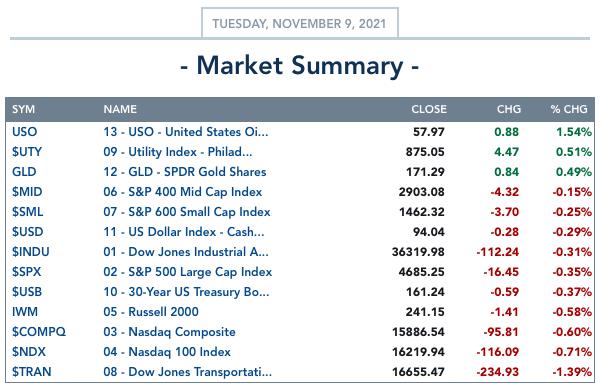Image resolution: width=600 pixels, height=388 pixels.
Task: Sort table by SYM column header
Action: click(x=23, y=109)
